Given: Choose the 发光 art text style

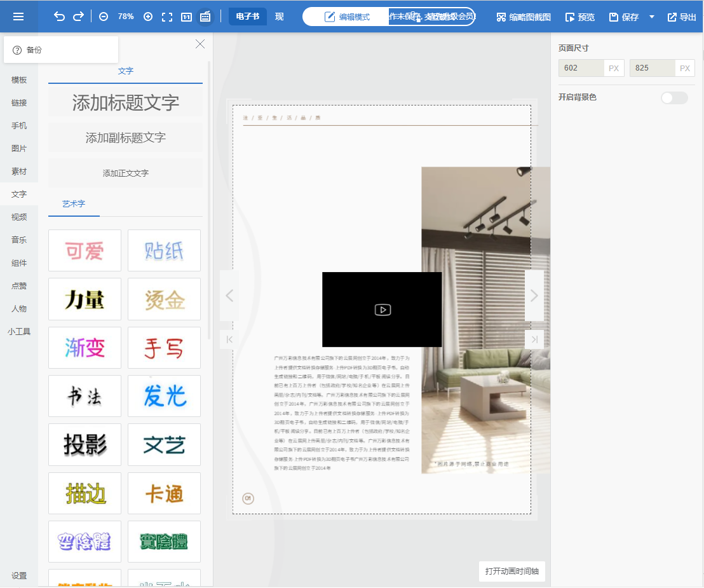Looking at the screenshot, I should tap(165, 396).
